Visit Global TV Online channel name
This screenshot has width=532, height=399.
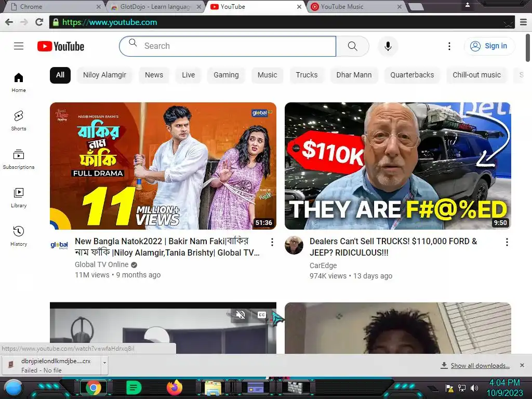[x=101, y=264]
